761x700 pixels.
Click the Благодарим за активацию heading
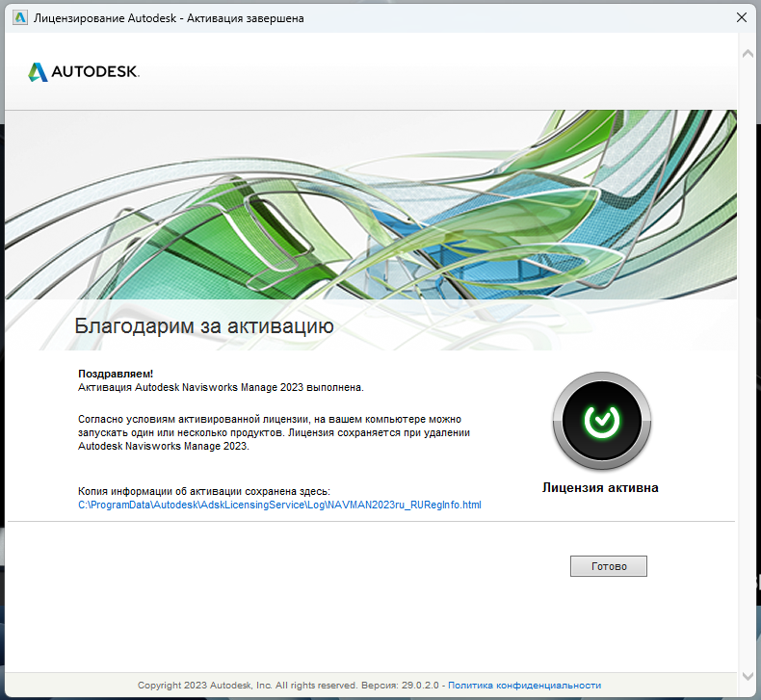click(204, 325)
